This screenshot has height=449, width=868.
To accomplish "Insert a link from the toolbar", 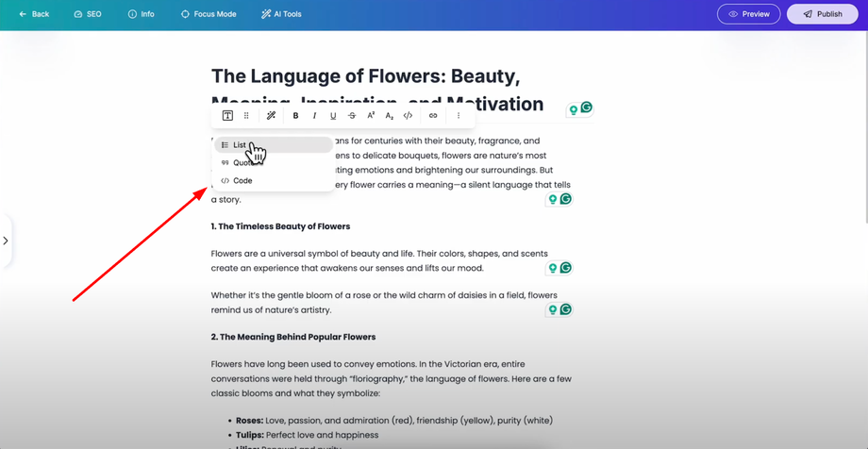I will click(433, 116).
